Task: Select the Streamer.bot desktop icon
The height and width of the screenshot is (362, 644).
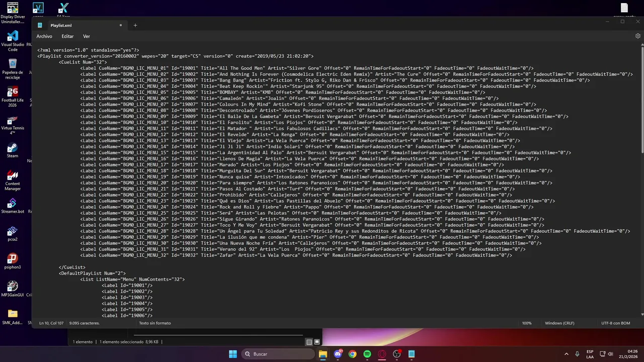Action: pos(13,206)
